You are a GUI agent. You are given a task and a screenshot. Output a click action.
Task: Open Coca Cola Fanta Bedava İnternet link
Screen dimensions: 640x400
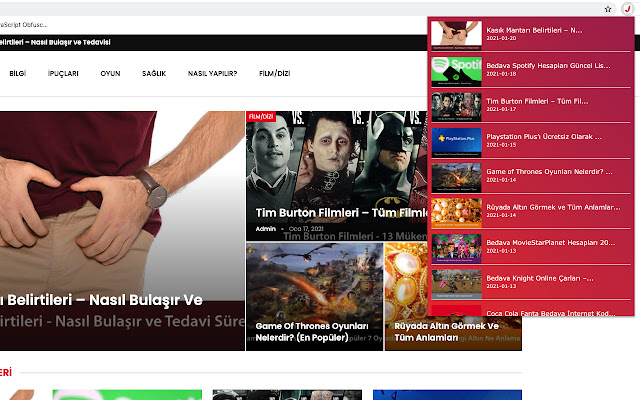551,313
